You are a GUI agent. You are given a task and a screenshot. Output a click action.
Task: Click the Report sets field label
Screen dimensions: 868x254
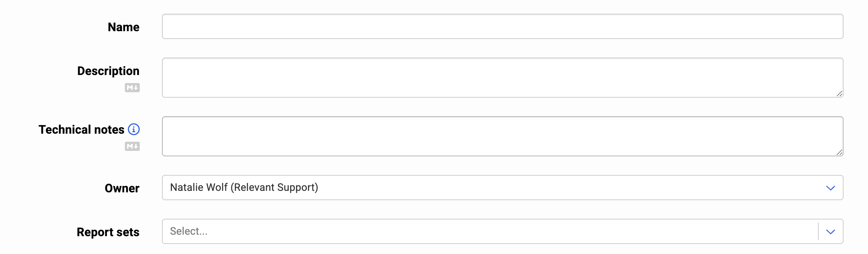click(108, 231)
